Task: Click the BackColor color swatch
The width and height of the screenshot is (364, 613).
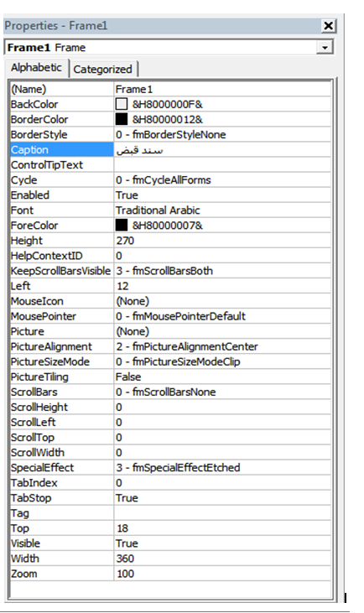Action: [122, 104]
